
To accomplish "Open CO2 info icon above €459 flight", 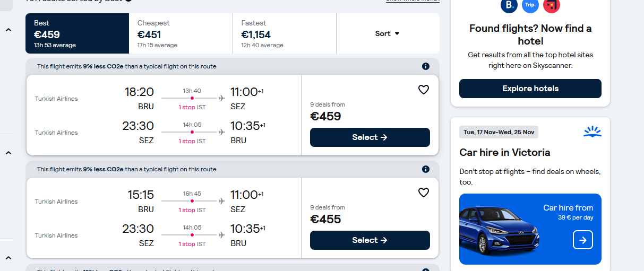I will pos(425,66).
